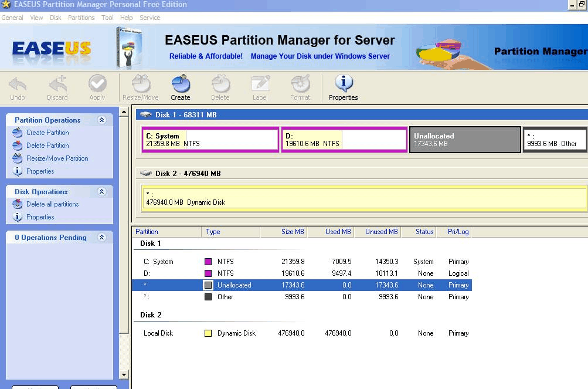Click sidebar scrollbar down arrow

[124, 375]
